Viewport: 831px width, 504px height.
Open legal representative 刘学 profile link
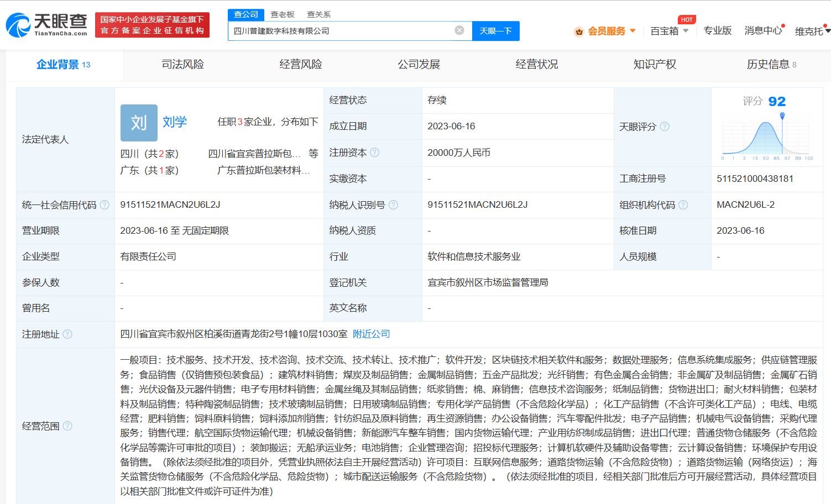(x=175, y=122)
